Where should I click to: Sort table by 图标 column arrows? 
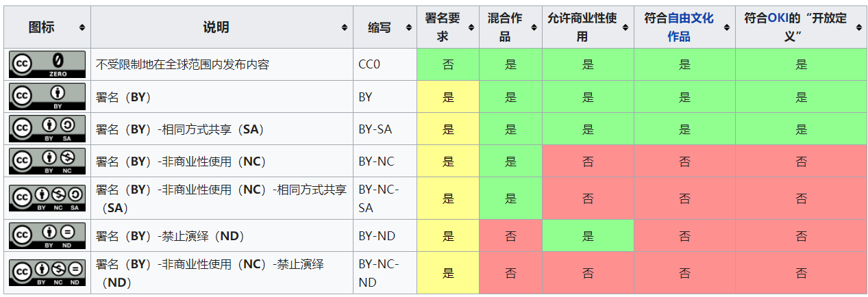point(82,27)
